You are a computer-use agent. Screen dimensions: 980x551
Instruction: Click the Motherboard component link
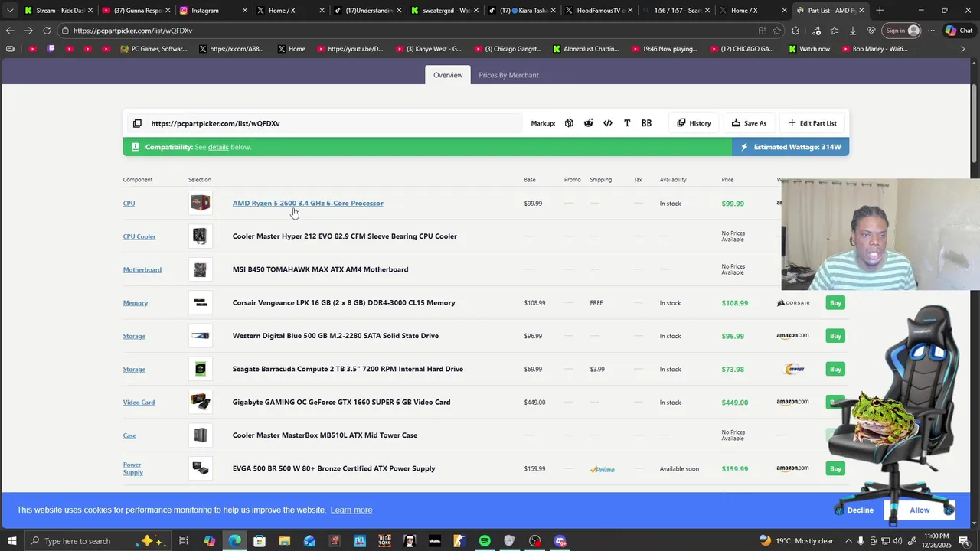[x=142, y=269]
